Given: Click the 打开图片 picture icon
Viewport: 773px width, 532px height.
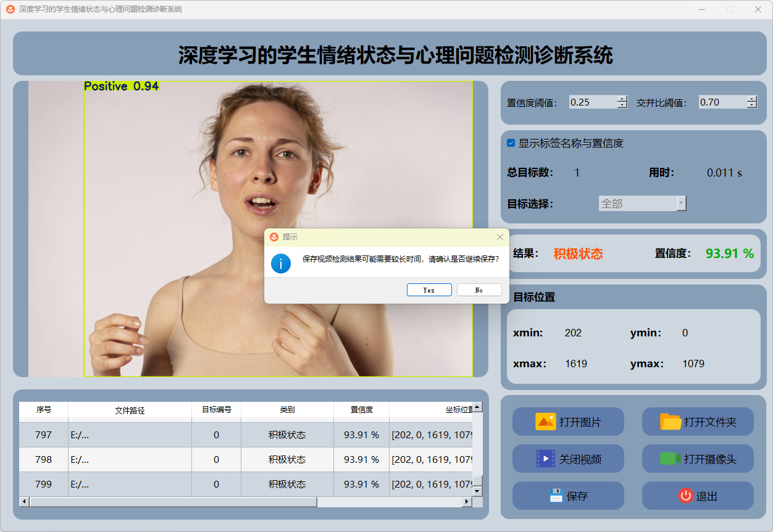Looking at the screenshot, I should click(546, 422).
